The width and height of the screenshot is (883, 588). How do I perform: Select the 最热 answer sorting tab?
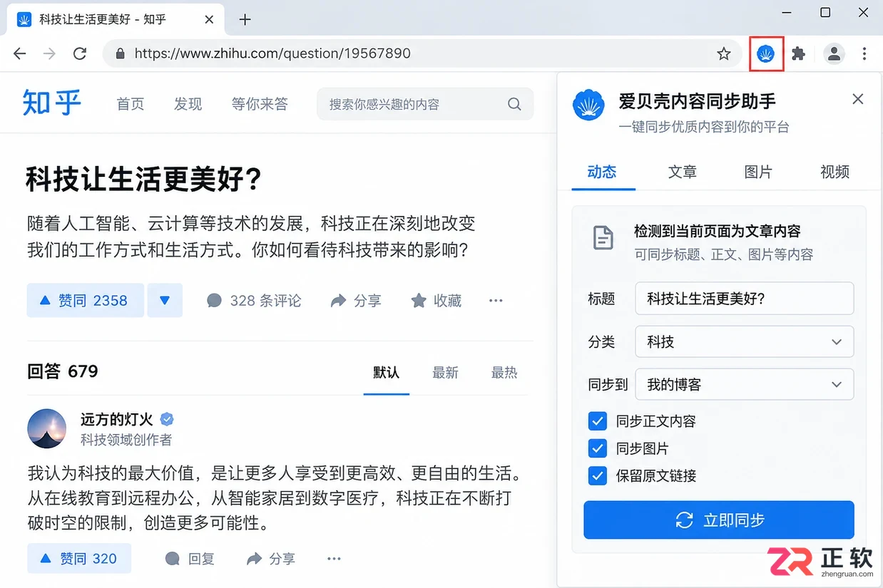point(504,373)
